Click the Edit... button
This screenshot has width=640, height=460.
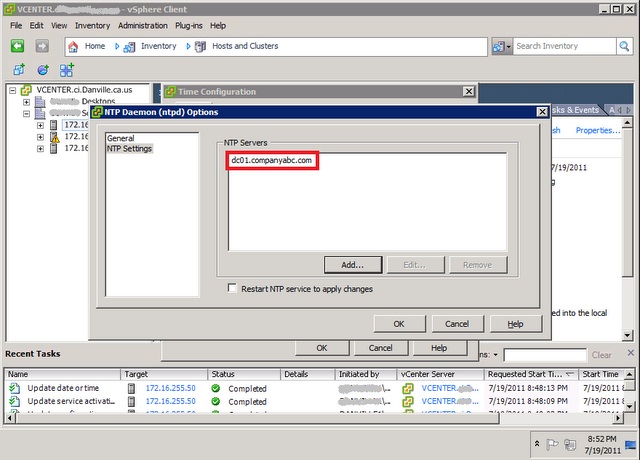pos(415,265)
